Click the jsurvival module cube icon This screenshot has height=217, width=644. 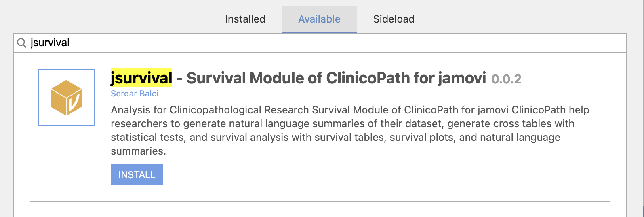point(66,98)
